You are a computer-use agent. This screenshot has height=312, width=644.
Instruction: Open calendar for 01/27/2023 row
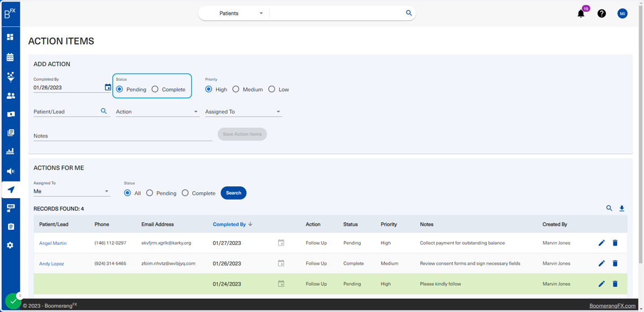click(x=281, y=243)
